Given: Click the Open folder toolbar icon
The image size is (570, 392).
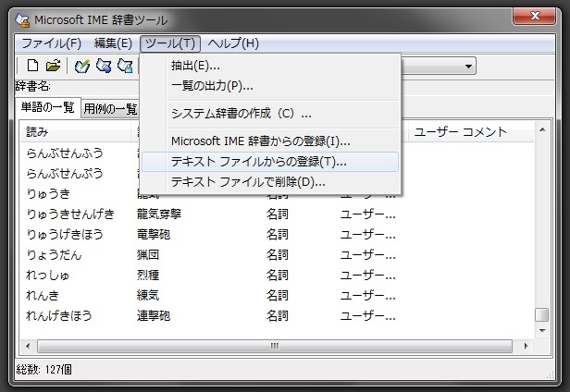Looking at the screenshot, I should point(53,66).
